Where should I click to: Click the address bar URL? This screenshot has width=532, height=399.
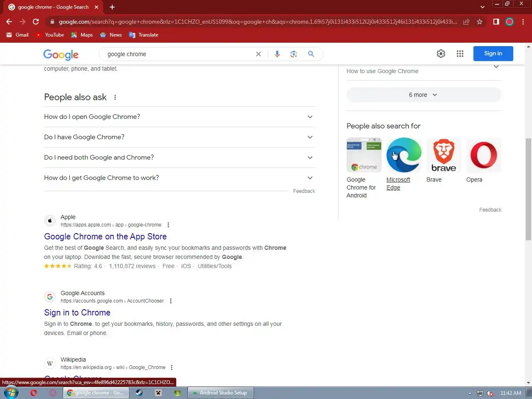(x=258, y=22)
